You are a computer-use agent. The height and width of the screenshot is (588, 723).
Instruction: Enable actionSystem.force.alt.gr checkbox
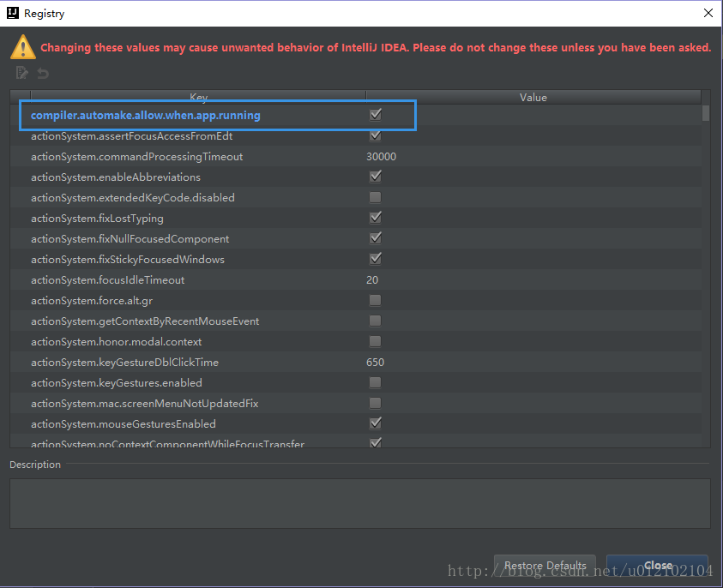click(x=376, y=301)
